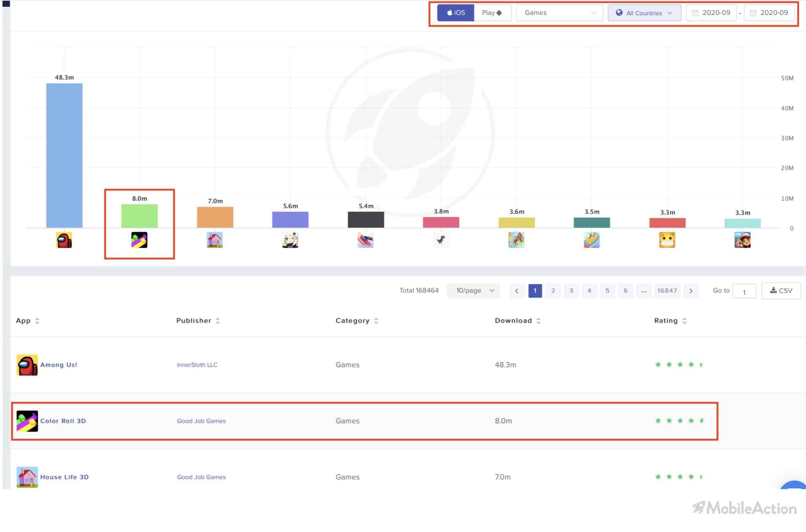The image size is (806, 532).
Task: Click the Subway Surfers chart icon
Action: [743, 240]
